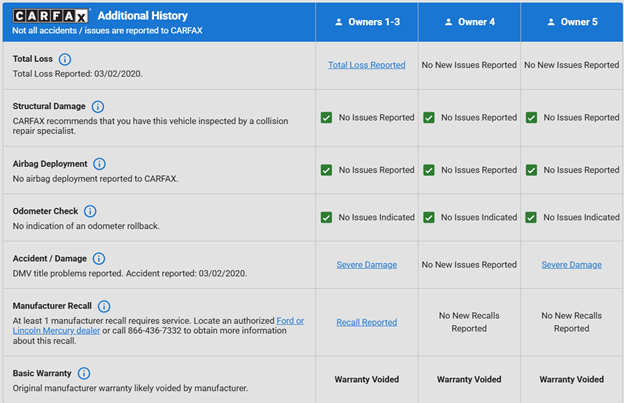Screen dimensions: 624x403
Task: Click 'Not all accidents / issues are reported' subtitle
Action: tap(107, 31)
